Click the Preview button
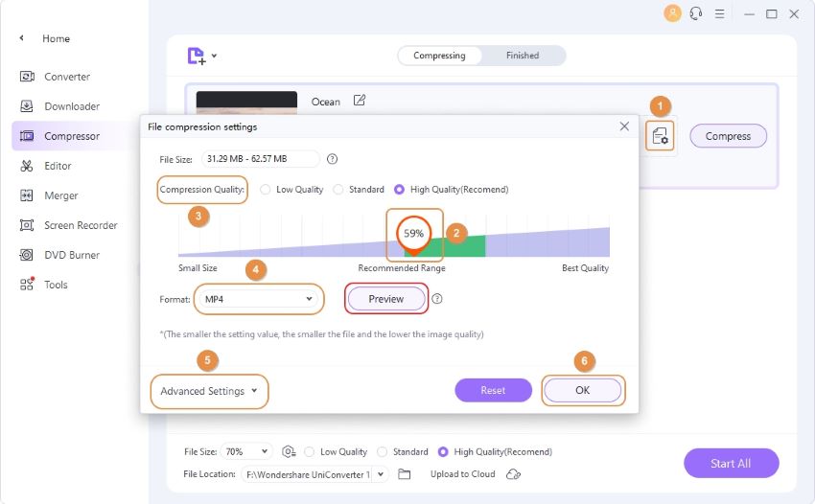The height and width of the screenshot is (504, 815). 386,299
